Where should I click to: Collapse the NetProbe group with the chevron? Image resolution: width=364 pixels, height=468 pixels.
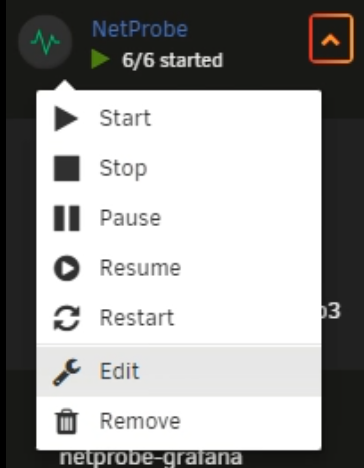click(x=331, y=39)
